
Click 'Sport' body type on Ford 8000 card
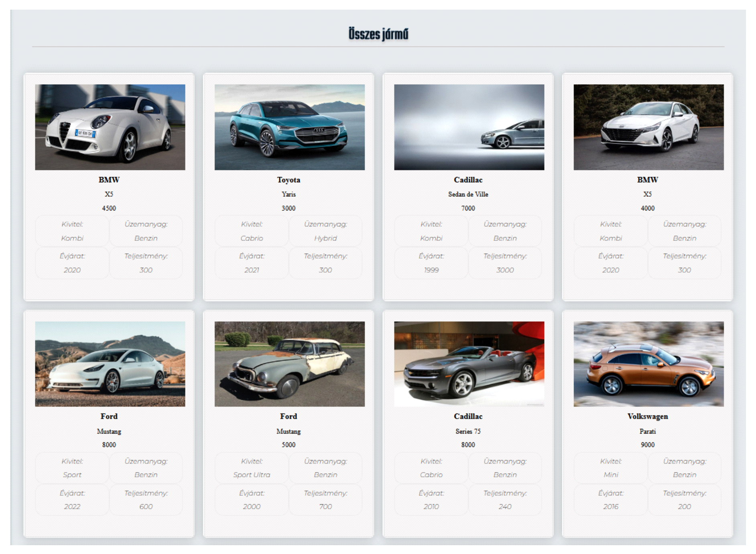[72, 475]
